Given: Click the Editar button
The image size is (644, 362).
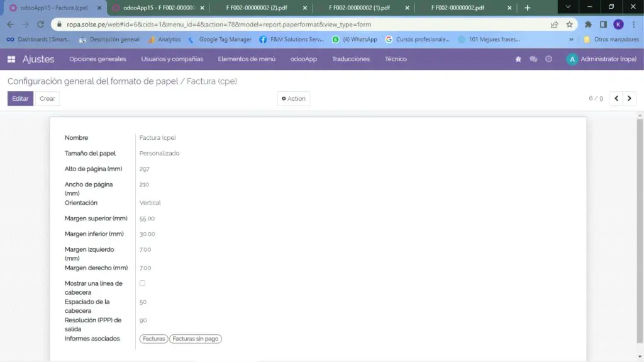Looking at the screenshot, I should click(x=20, y=99).
